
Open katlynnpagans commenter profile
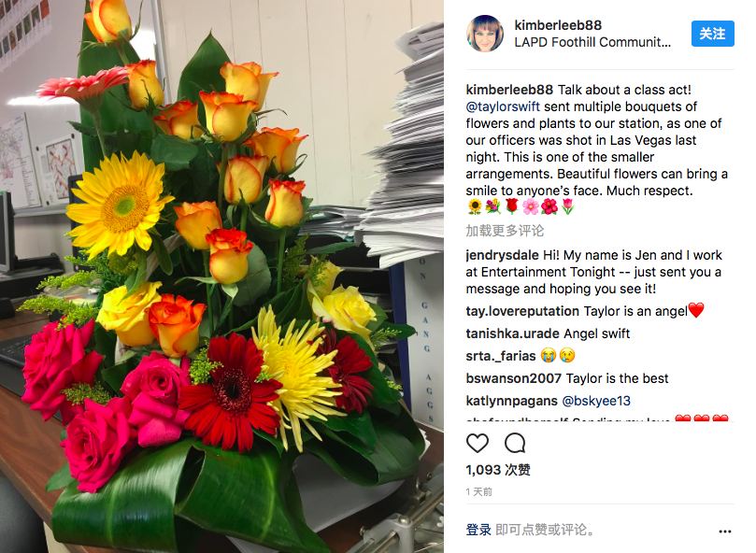[511, 401]
